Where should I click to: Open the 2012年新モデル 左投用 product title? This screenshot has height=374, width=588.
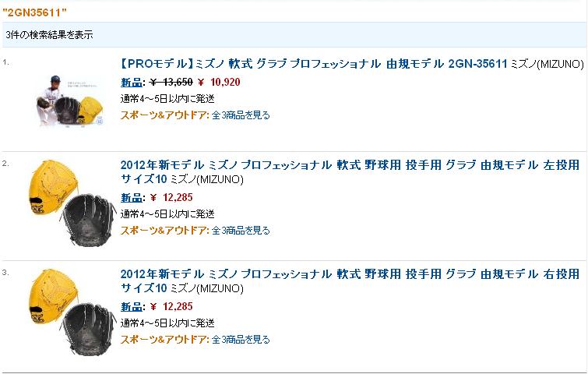(350, 165)
